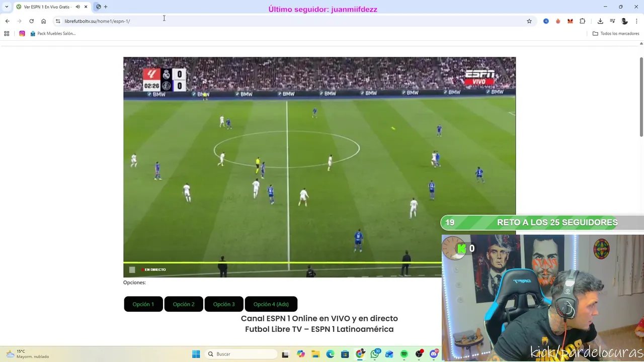Open the Outlook taskbar icon
The image size is (644, 362).
pyautogui.click(x=389, y=354)
